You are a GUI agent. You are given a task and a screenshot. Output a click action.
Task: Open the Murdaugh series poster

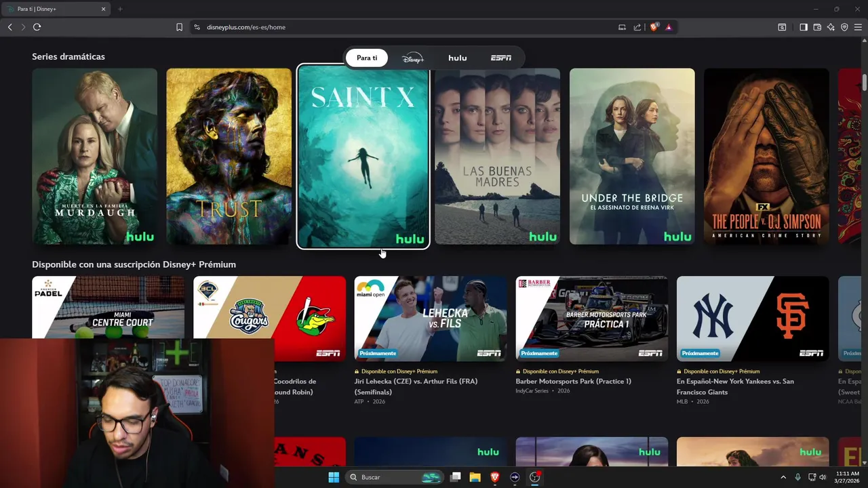point(94,156)
